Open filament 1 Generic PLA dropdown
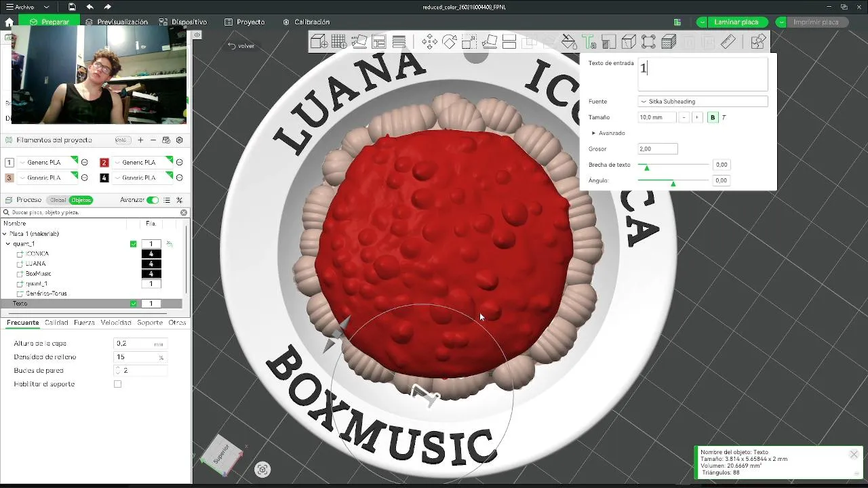Image resolution: width=868 pixels, height=488 pixels. pos(47,162)
